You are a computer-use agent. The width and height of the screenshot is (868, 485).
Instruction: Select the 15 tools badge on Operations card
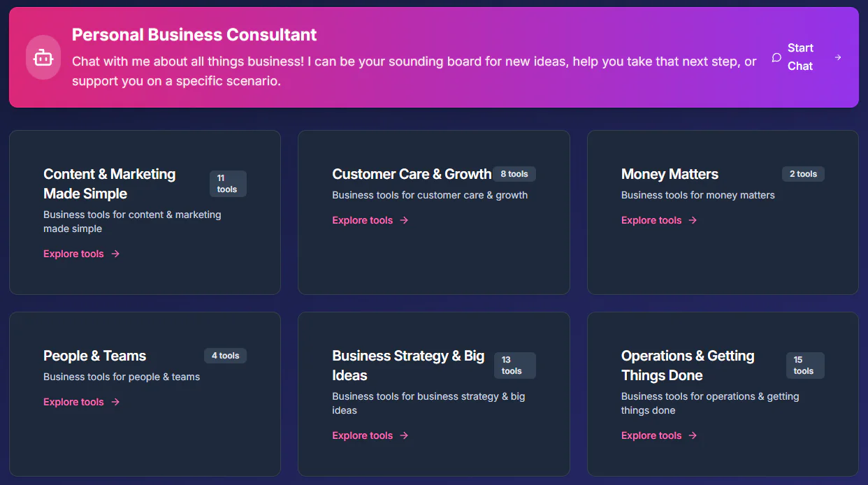click(804, 365)
